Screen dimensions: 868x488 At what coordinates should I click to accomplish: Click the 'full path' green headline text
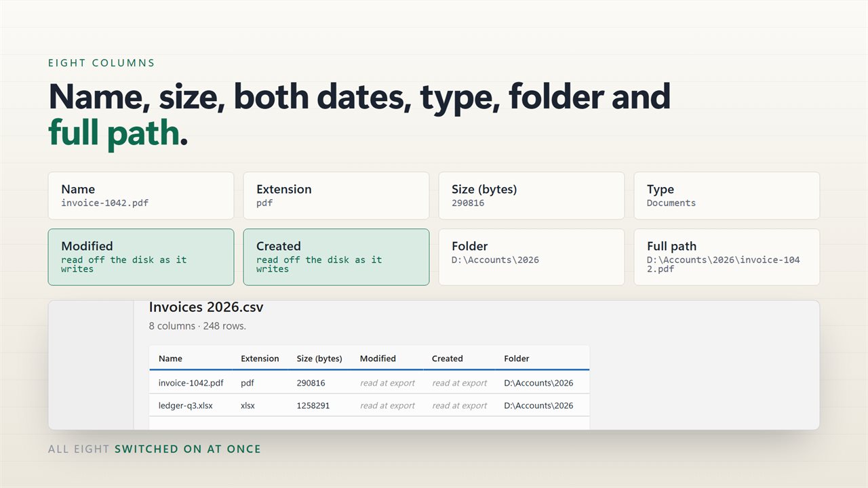[x=114, y=133]
